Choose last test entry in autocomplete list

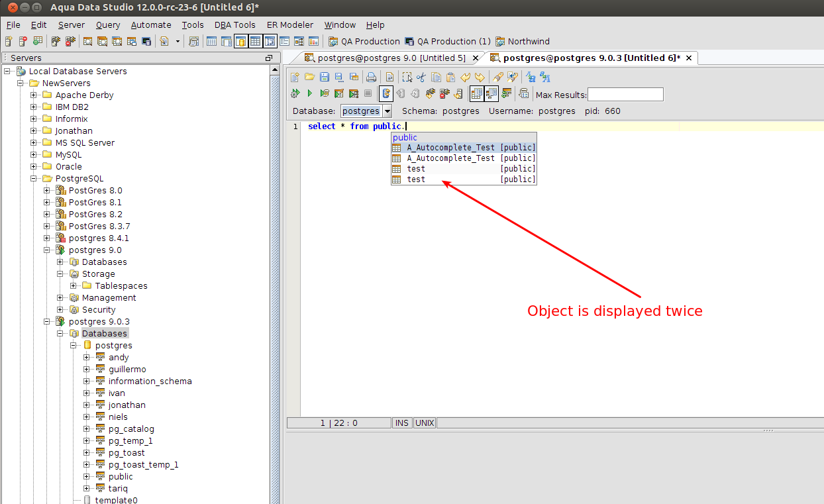[x=464, y=179]
